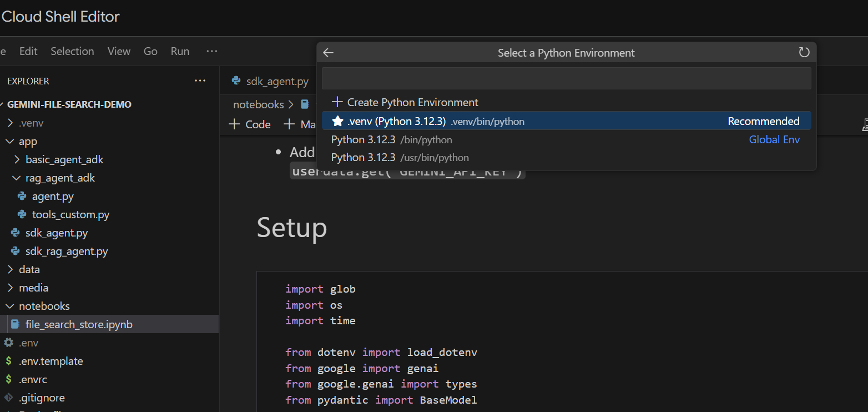Expand the basic_agent_adk folder
Screen dimensions: 868x412
tap(17, 160)
